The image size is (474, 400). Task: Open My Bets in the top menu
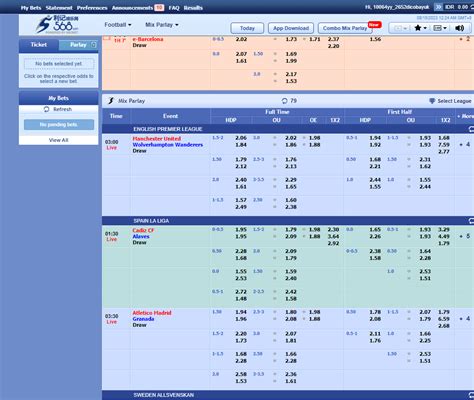[31, 8]
